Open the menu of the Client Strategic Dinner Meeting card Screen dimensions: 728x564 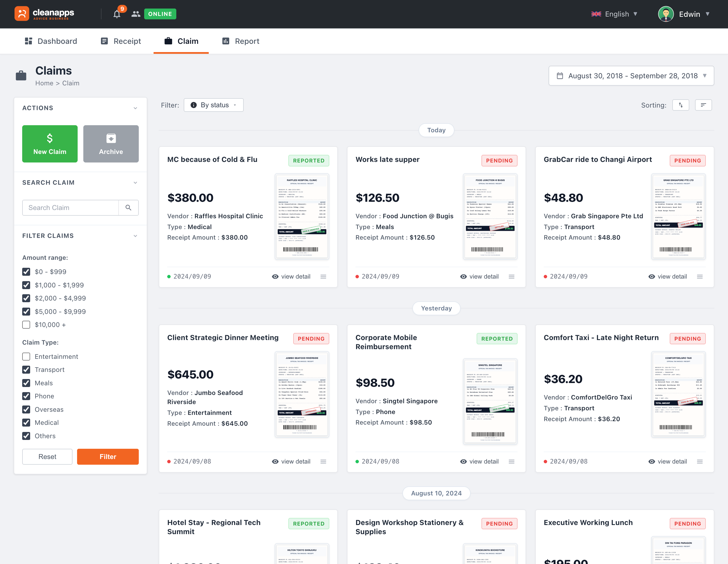coord(323,462)
